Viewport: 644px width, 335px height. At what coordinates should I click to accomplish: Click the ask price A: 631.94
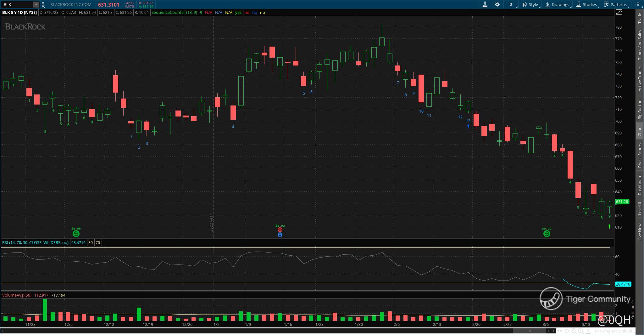tap(146, 6)
